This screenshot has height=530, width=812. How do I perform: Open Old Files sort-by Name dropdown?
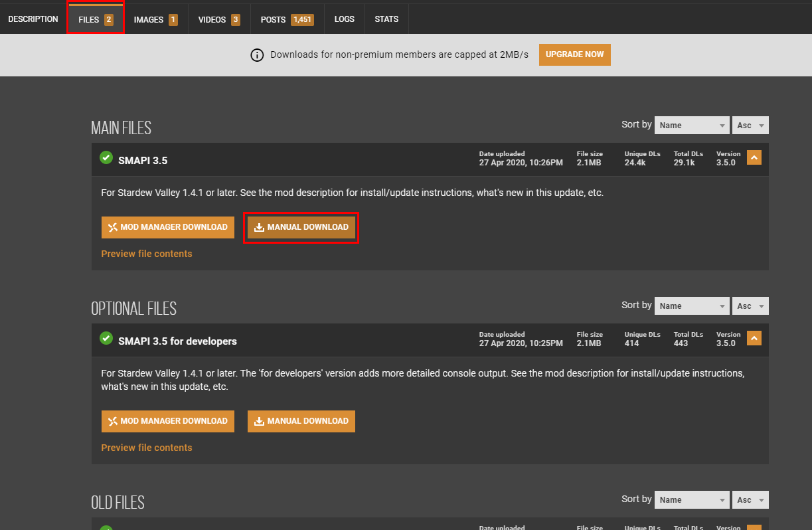[692, 499]
